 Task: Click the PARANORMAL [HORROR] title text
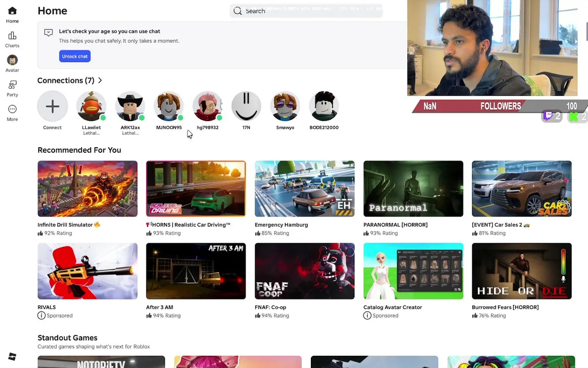coord(395,224)
